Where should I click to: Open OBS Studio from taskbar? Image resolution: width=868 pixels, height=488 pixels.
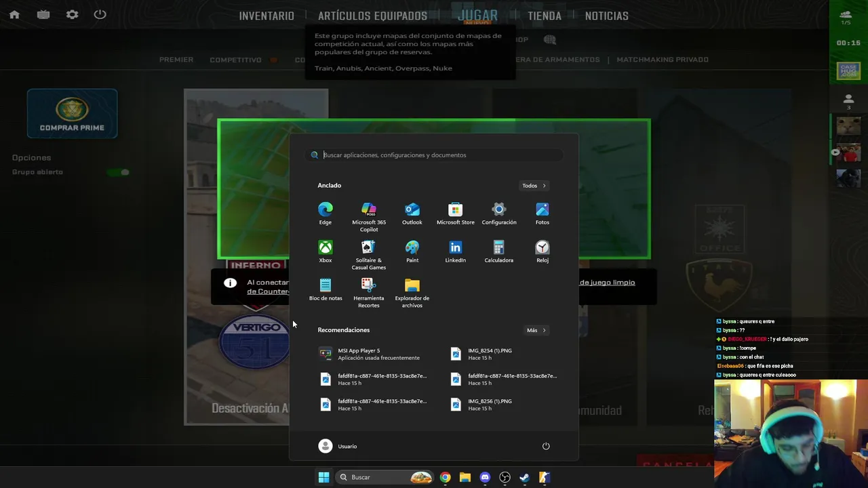click(x=505, y=477)
